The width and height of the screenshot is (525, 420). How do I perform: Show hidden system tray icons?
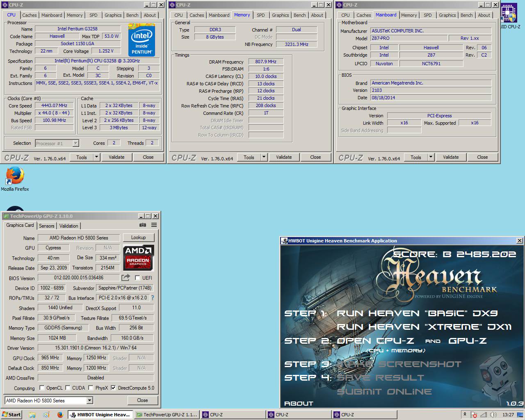464,415
